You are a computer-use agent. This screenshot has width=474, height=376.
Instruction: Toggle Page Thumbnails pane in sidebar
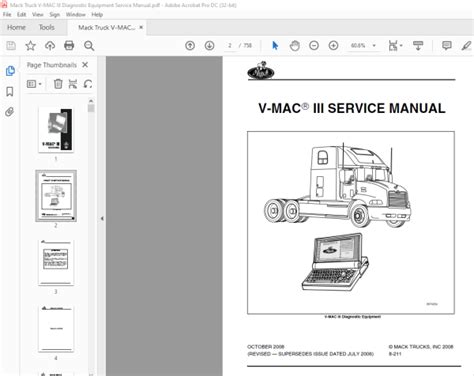pos(10,71)
